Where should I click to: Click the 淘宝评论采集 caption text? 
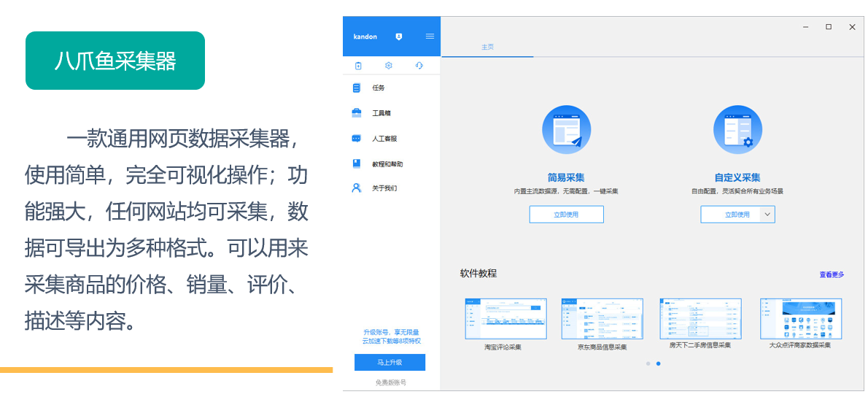pyautogui.click(x=503, y=347)
